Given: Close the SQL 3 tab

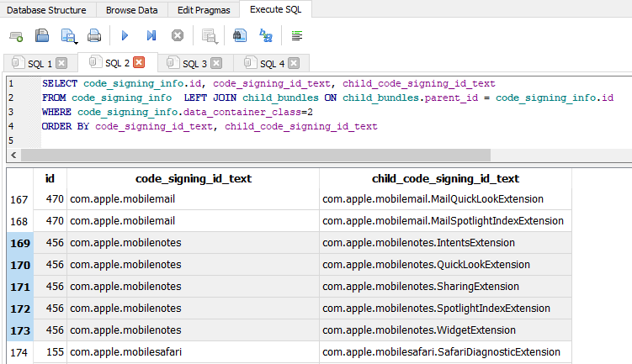Looking at the screenshot, I should click(x=216, y=63).
